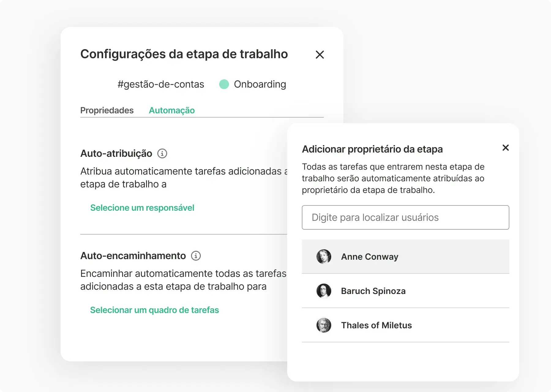Click the Auto-atribuição section heading
Viewport: 551px width, 392px height.
pos(116,153)
